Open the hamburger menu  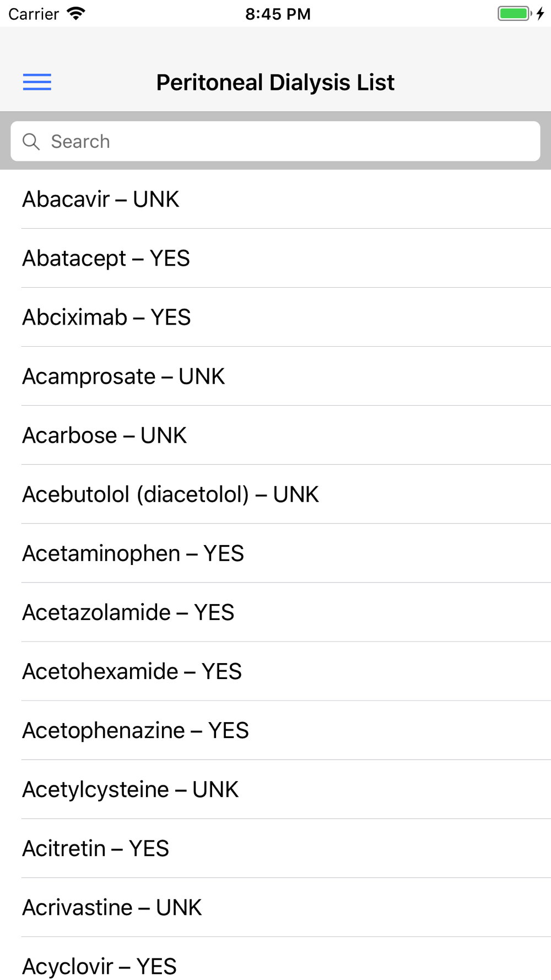tap(37, 82)
